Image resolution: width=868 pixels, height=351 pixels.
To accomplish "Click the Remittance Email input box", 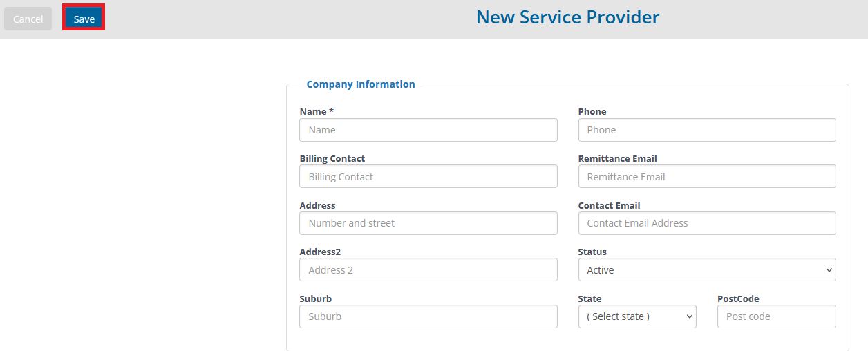I will (707, 176).
